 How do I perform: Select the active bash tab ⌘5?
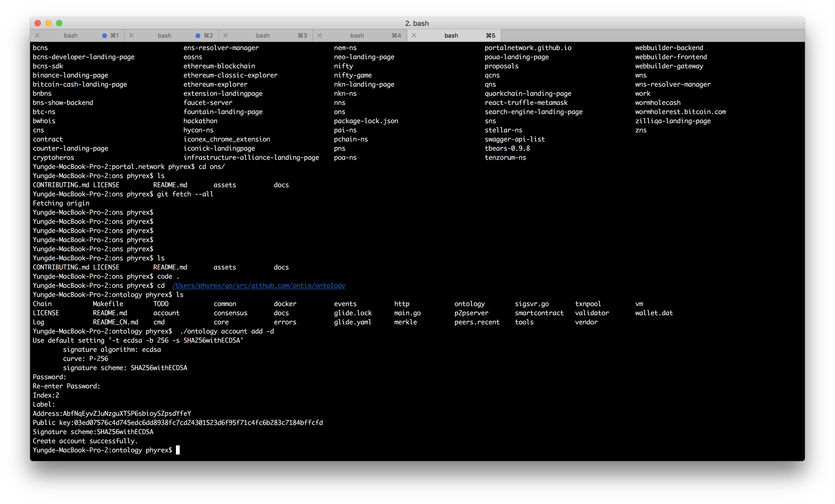pos(451,36)
